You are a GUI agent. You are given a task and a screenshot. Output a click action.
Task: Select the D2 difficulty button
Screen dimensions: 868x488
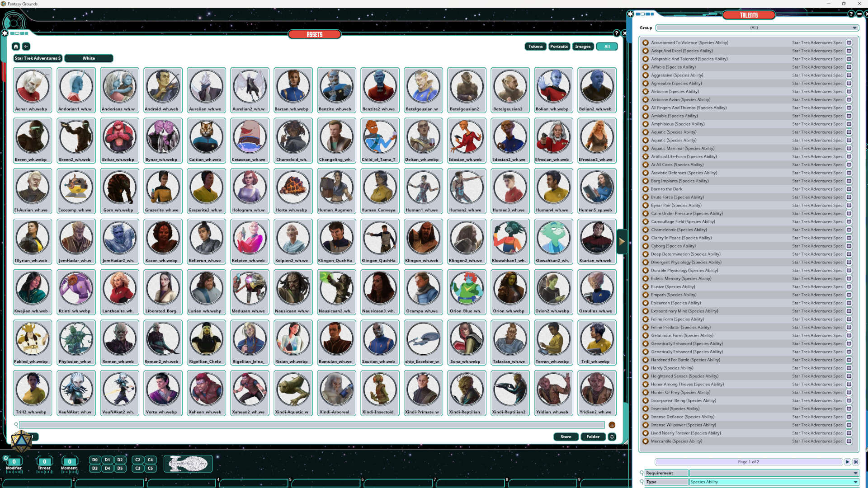pyautogui.click(x=120, y=460)
